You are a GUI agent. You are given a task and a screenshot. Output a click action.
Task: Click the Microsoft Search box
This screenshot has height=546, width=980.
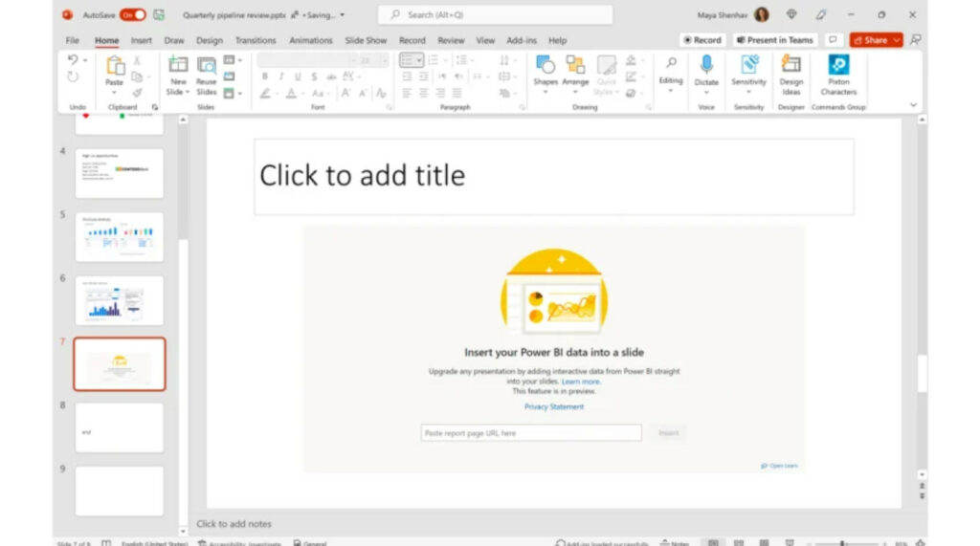pyautogui.click(x=495, y=14)
